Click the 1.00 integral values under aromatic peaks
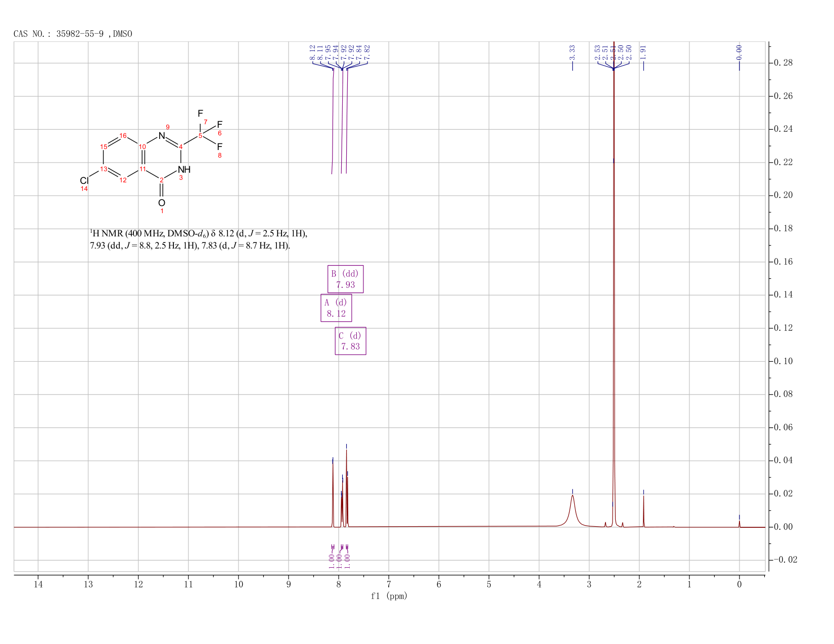Screen dimensions: 834x644 pyautogui.click(x=339, y=561)
